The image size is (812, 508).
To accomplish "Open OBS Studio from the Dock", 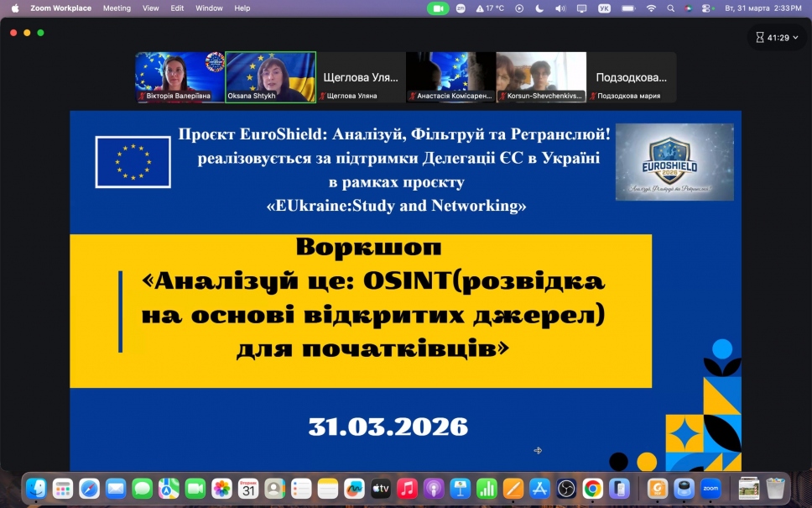I will tap(566, 488).
